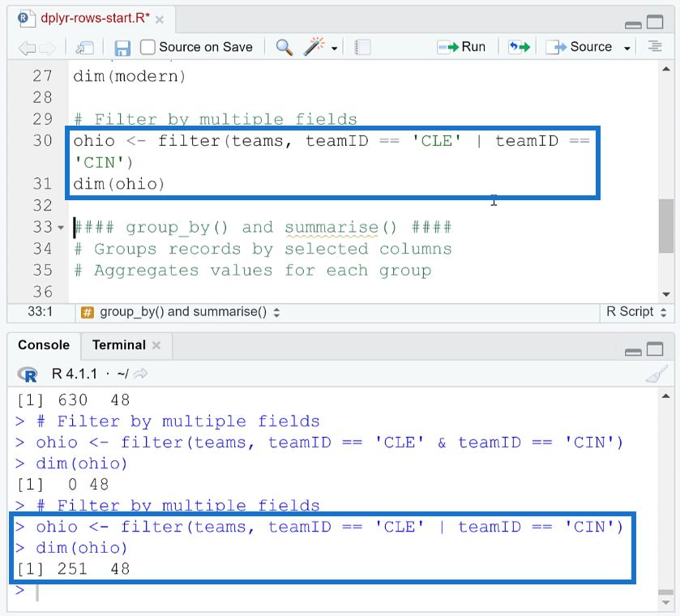Click the code tools magic wand icon
This screenshot has width=680, height=616.
[314, 46]
